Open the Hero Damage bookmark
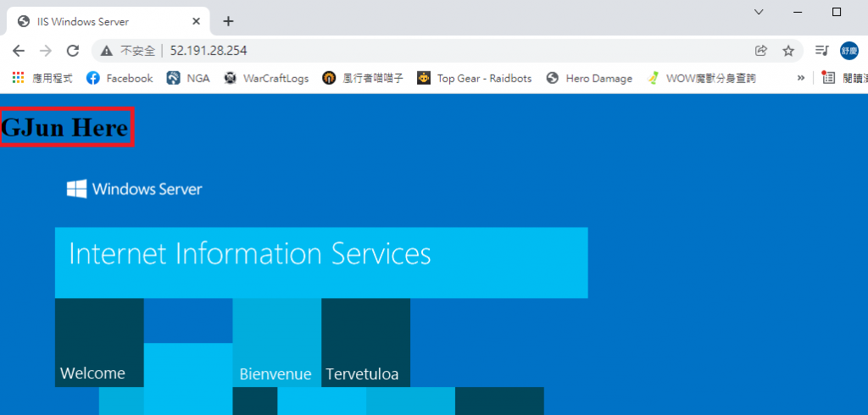The width and height of the screenshot is (868, 415). (x=589, y=79)
